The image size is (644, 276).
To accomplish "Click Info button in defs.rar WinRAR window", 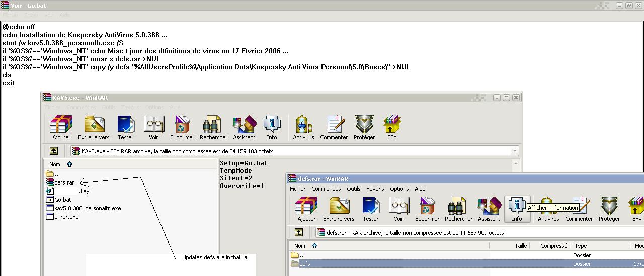I will pos(517,209).
